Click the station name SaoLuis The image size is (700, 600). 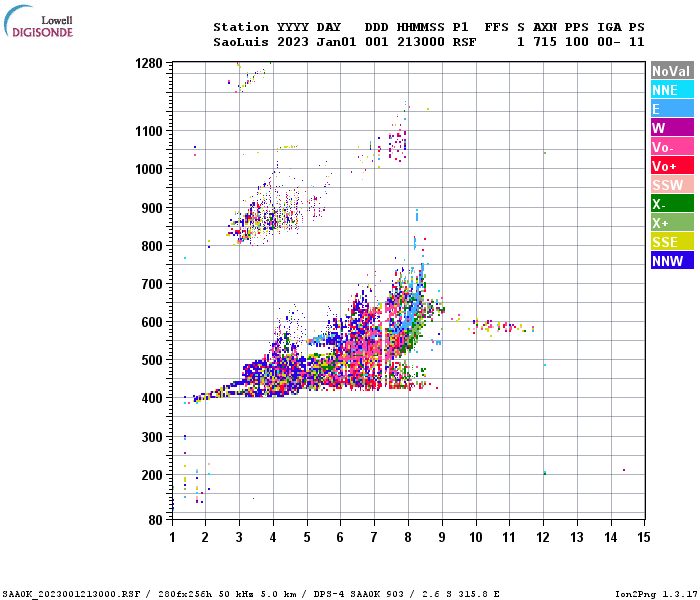(241, 42)
